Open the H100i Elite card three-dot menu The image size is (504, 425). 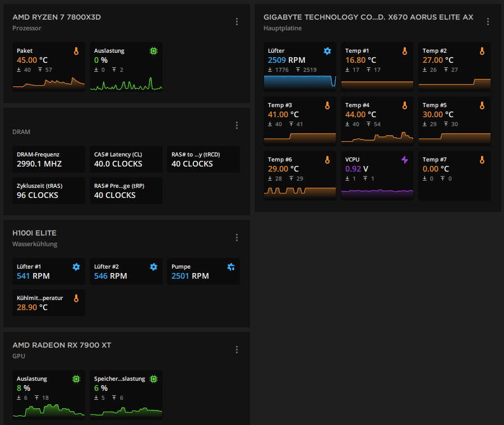(x=237, y=237)
